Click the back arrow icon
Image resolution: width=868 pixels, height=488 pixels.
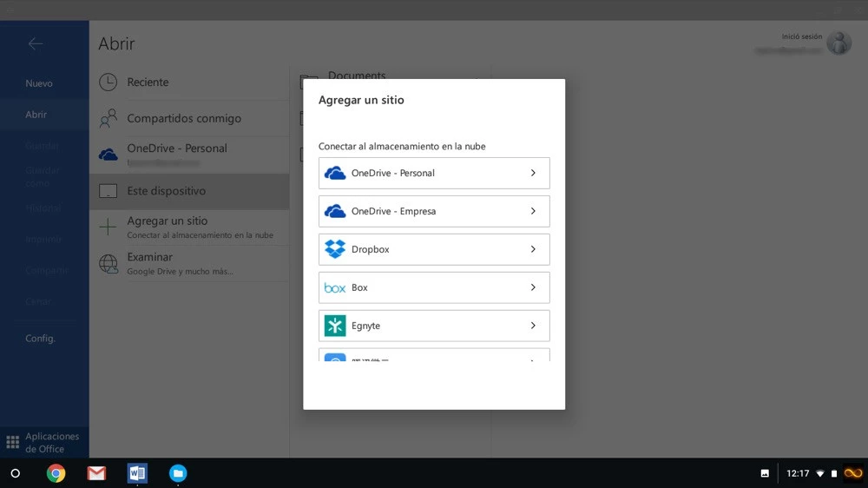[x=36, y=43]
